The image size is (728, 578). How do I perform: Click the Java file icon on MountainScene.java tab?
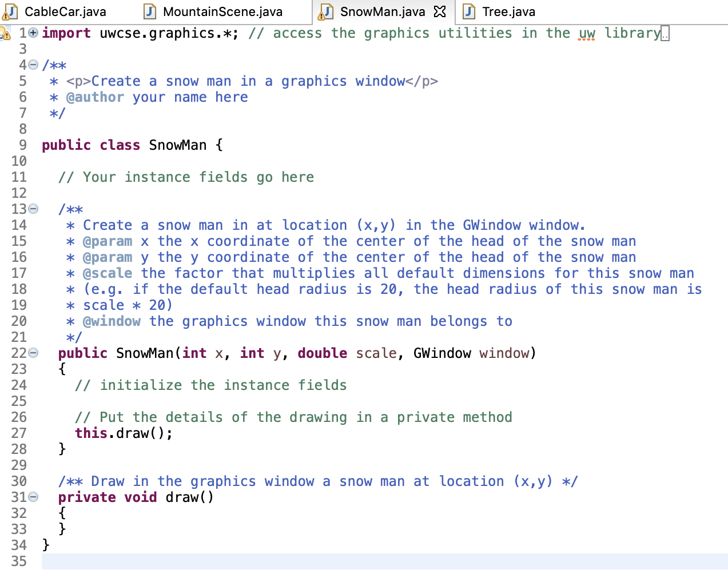149,11
